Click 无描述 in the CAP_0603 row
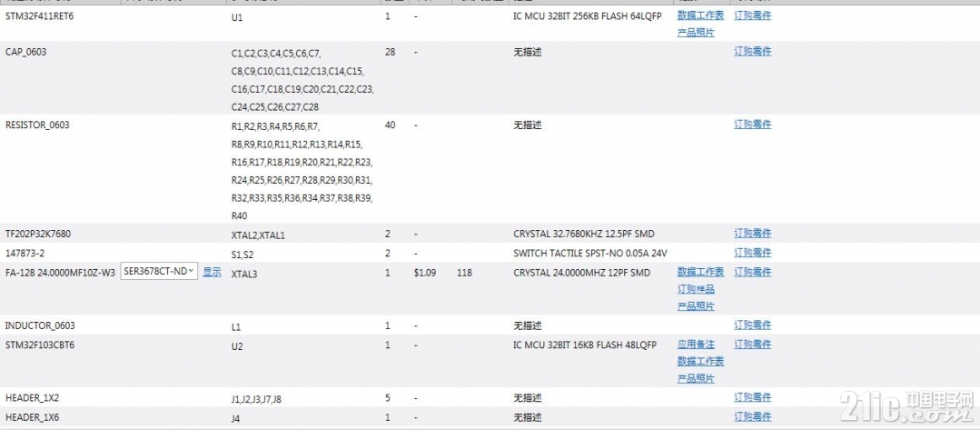Viewport: 980px width, 430px height. [528, 52]
